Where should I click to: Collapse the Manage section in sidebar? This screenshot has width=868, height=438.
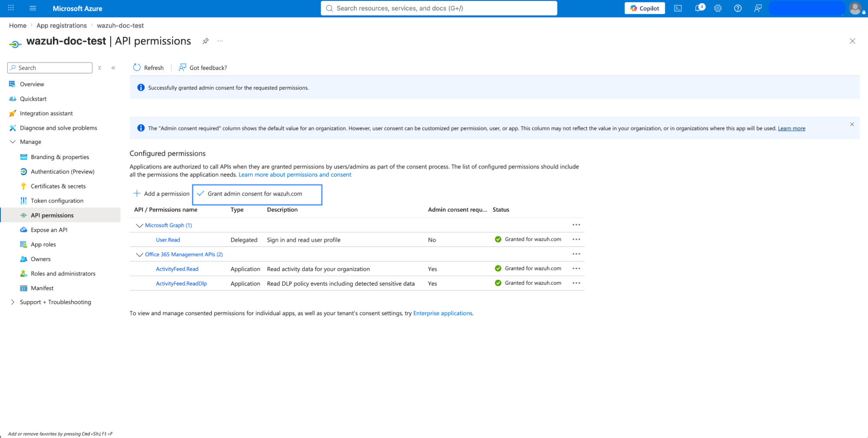click(x=13, y=142)
